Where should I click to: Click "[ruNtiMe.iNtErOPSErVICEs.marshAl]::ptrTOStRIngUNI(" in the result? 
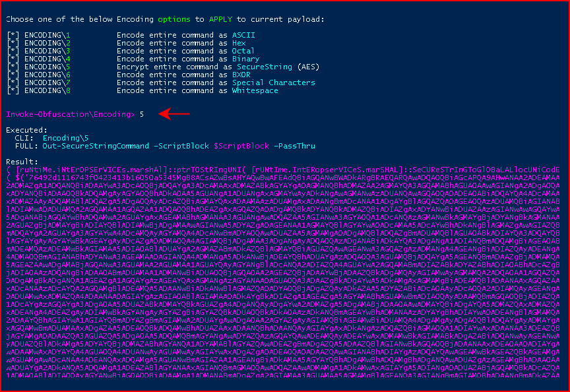click(131, 170)
